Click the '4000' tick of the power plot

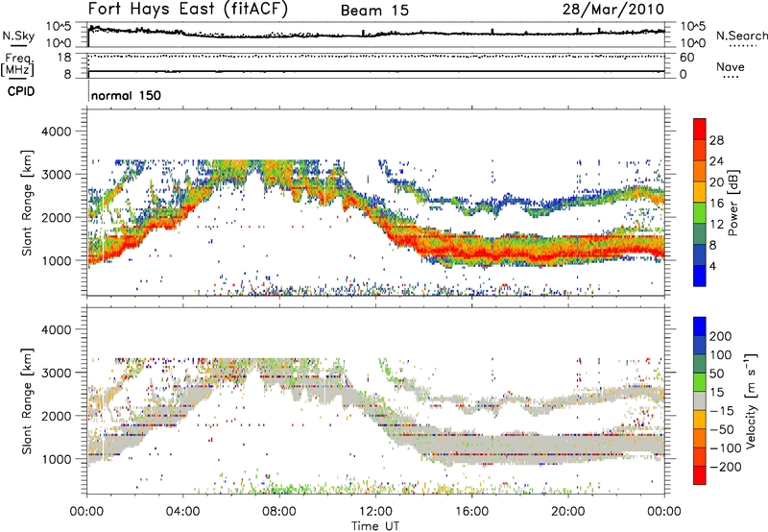coord(56,132)
